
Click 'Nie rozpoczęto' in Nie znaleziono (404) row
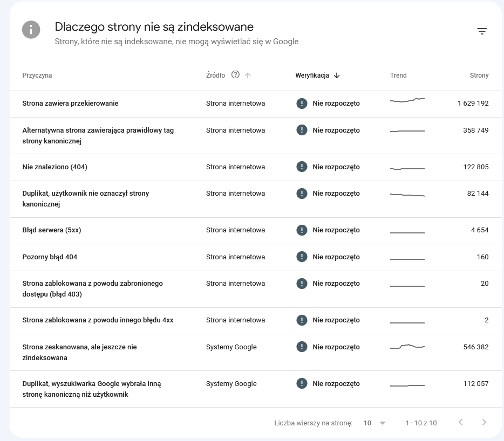coord(336,167)
